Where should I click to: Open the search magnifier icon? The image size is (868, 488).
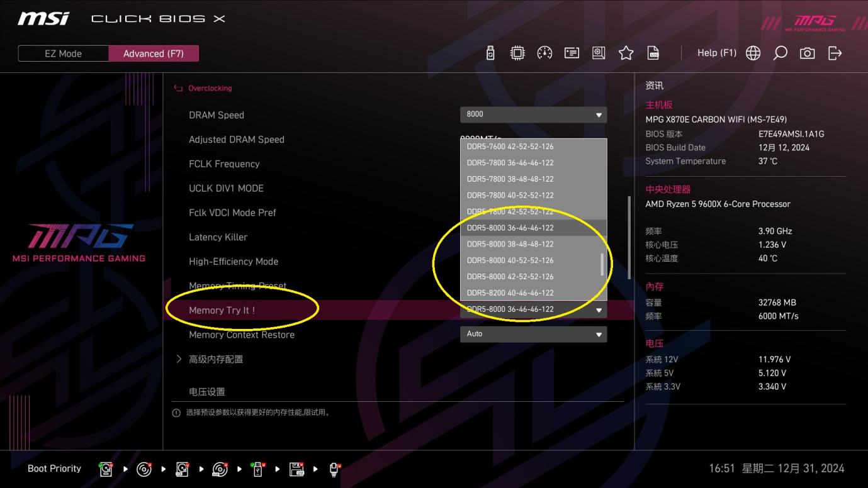coord(781,53)
